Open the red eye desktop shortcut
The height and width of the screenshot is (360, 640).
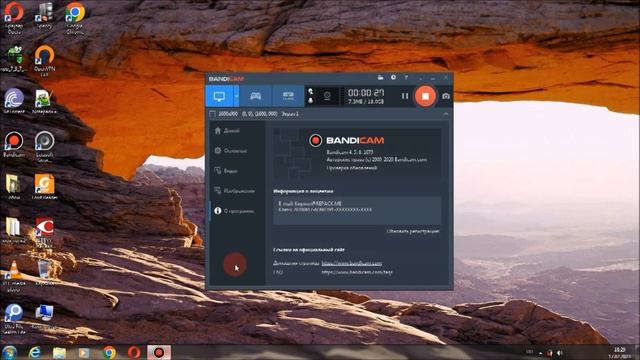(x=44, y=232)
